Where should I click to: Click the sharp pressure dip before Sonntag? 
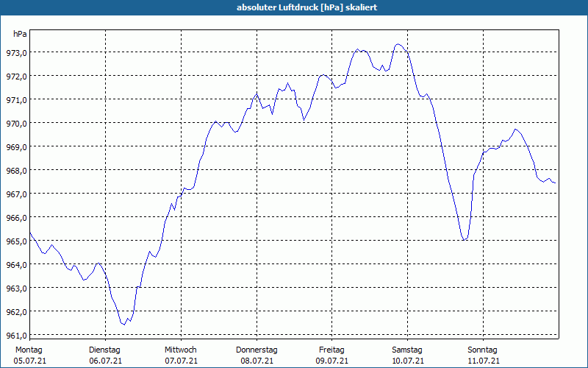point(465,240)
